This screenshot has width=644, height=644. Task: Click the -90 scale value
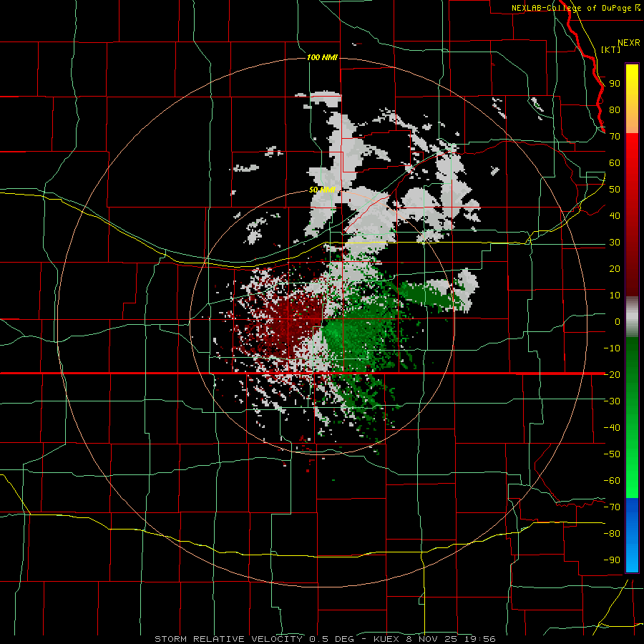(x=612, y=560)
